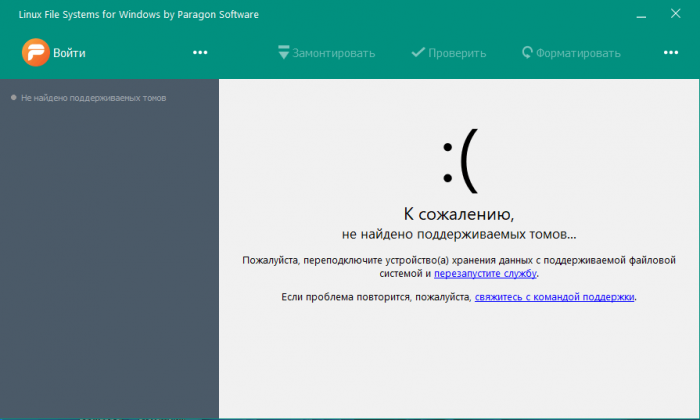Viewport: 700px width, 420px height.
Task: Click the large sad face emoticon
Action: (x=459, y=162)
